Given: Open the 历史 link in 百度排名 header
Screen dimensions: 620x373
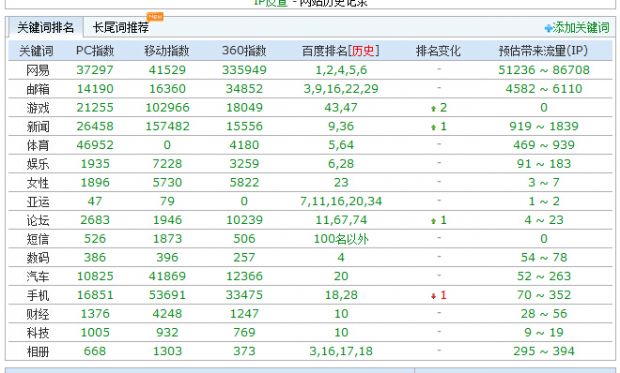Looking at the screenshot, I should point(363,51).
